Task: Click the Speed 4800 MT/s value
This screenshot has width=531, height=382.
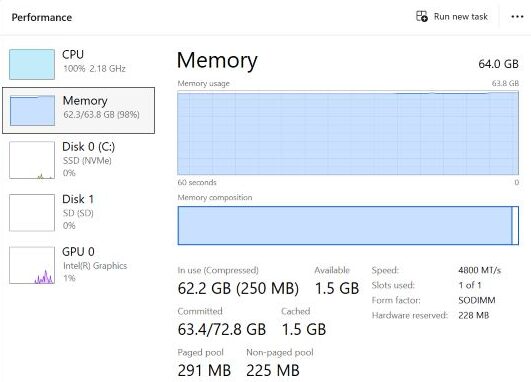Action: click(479, 270)
